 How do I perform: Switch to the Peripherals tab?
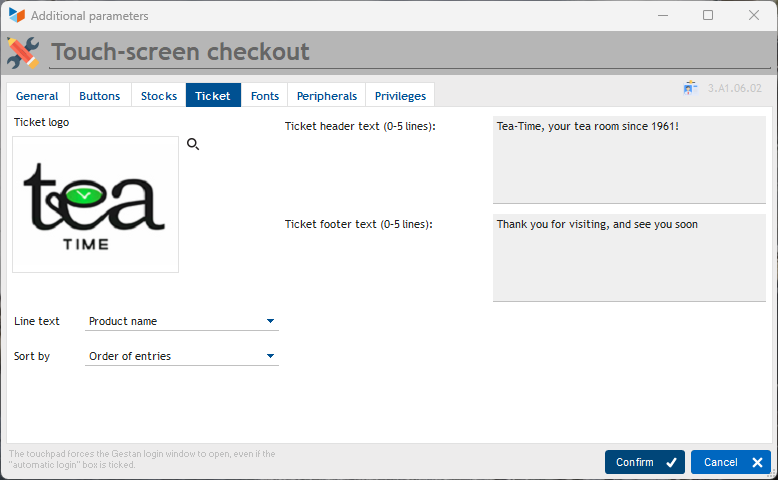326,96
